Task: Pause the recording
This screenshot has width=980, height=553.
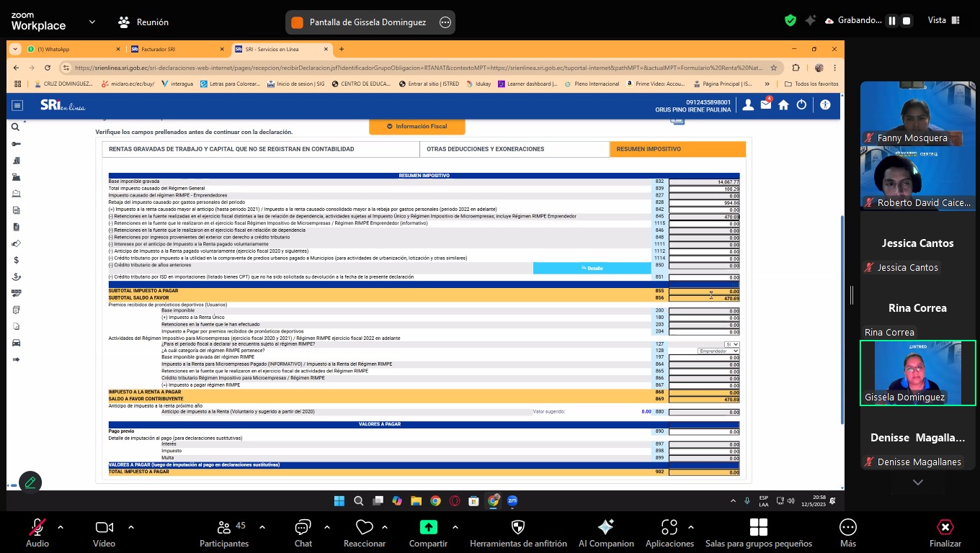Action: pos(892,21)
